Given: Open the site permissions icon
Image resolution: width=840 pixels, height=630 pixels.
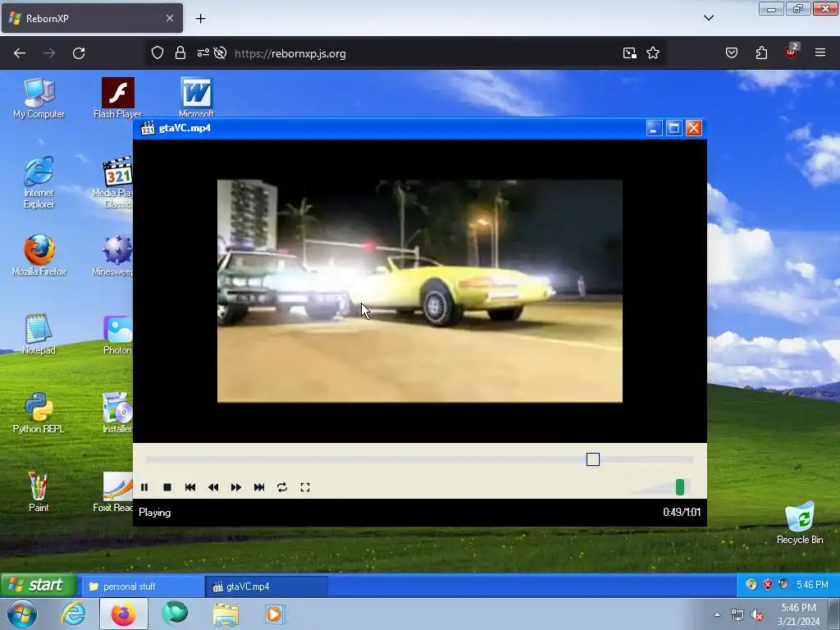Looking at the screenshot, I should click(203, 52).
